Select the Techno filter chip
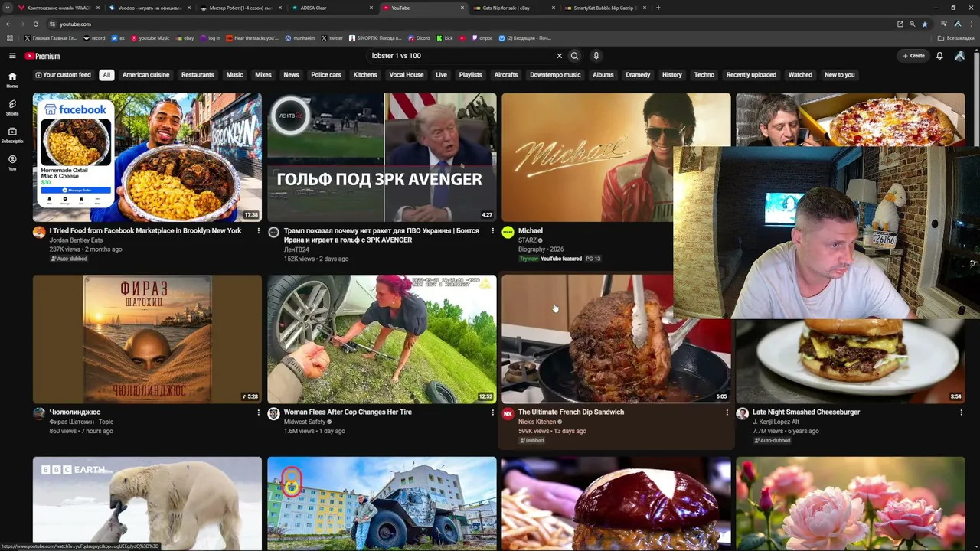The height and width of the screenshot is (551, 980). click(x=704, y=75)
